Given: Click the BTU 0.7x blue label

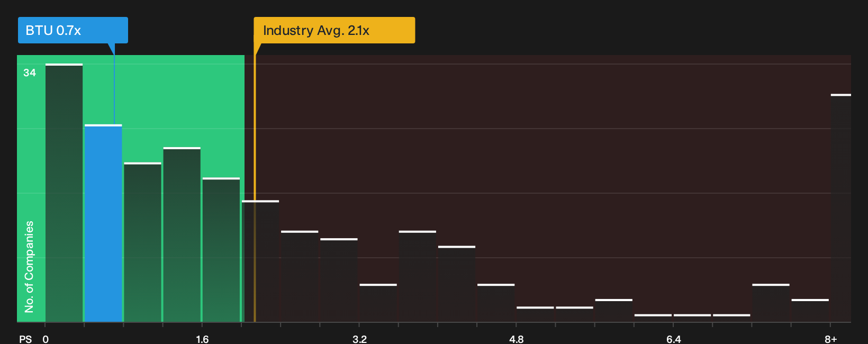Looking at the screenshot, I should pos(73,30).
